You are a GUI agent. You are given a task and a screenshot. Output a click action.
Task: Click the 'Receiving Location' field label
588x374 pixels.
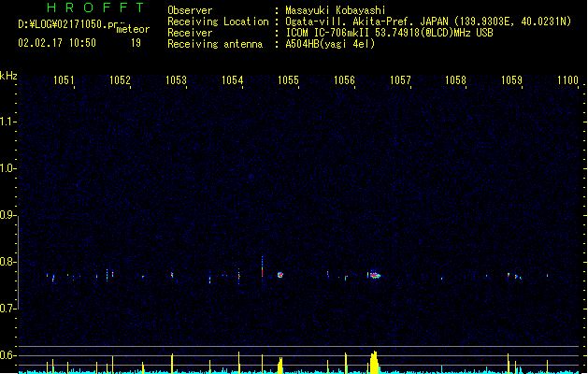click(x=218, y=22)
